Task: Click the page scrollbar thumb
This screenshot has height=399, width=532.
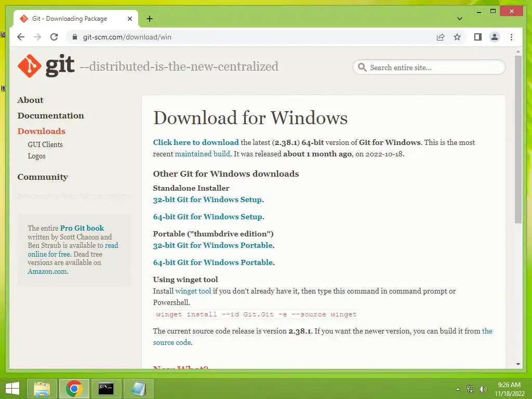Action: pos(518,139)
